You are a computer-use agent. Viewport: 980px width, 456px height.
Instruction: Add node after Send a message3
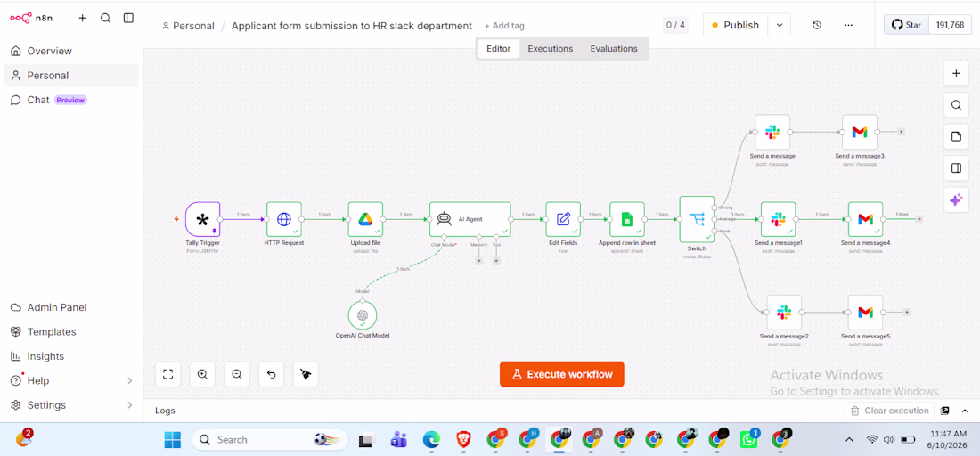902,132
